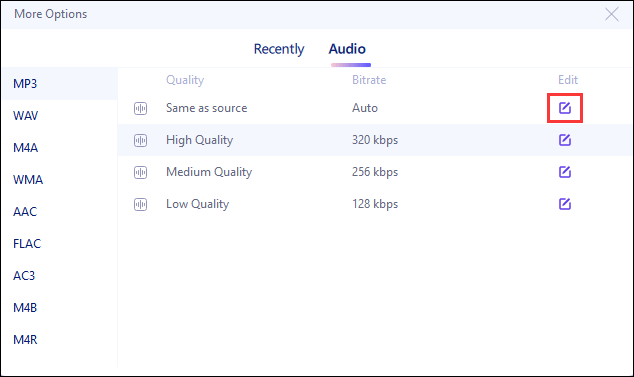
Task: Edit the Medium Quality preset
Action: [x=565, y=172]
